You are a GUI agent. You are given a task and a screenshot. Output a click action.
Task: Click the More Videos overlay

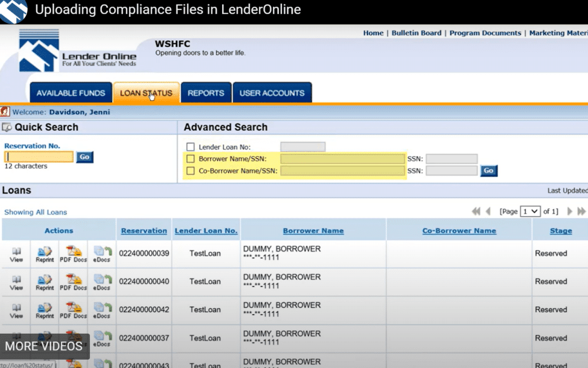point(44,346)
